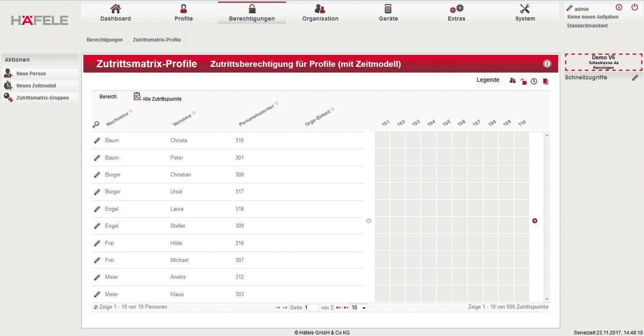Viewport: 644px width, 336px height.
Task: Toggle access cell 105 for Laura Engel
Action: 444,209
